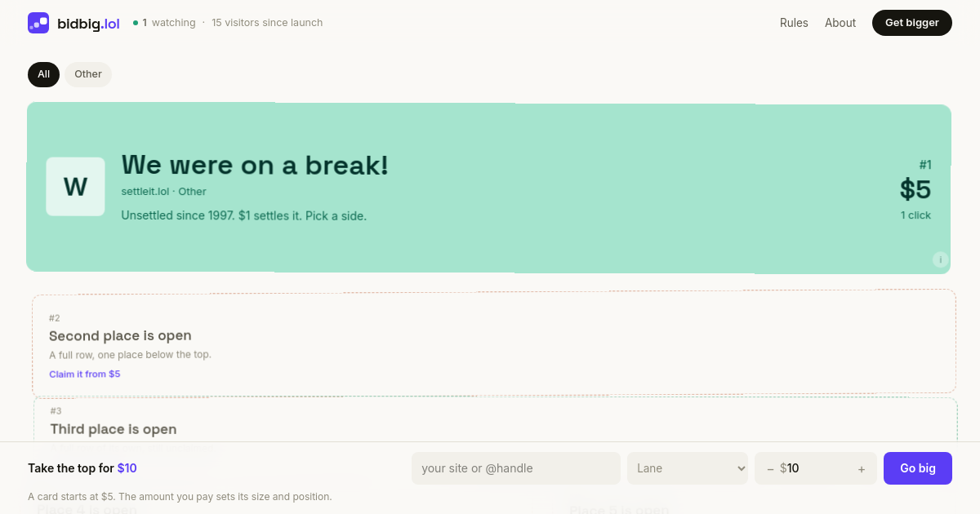
Task: Decrease bid amount with the minus button
Action: point(770,469)
